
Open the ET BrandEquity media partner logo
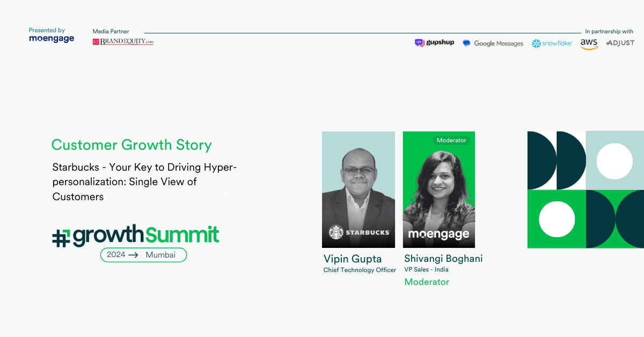click(123, 41)
